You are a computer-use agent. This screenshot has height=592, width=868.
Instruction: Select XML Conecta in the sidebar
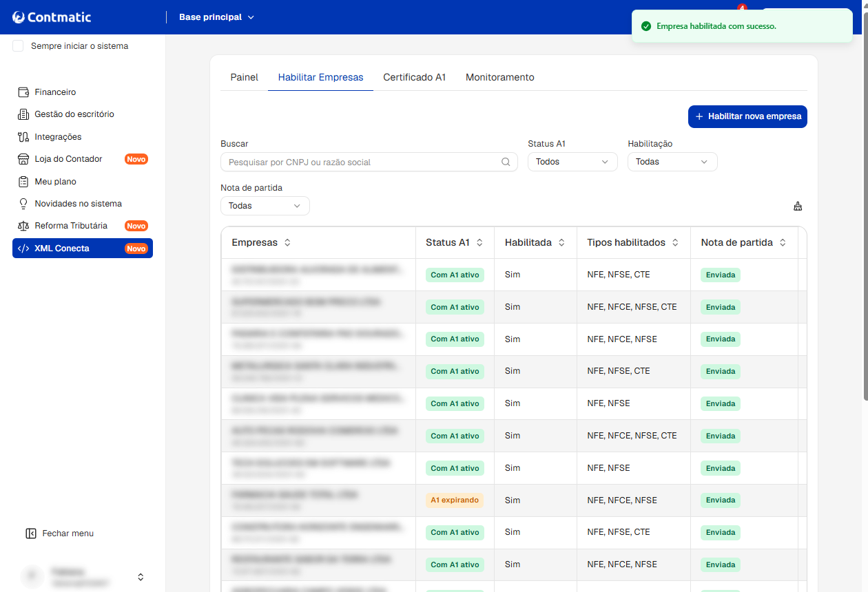tap(83, 249)
